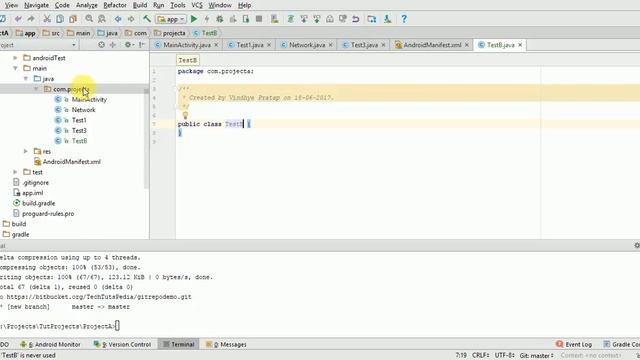Viewport: 640px width, 360px height.
Task: Open the Refactor menu
Action: pos(115,5)
